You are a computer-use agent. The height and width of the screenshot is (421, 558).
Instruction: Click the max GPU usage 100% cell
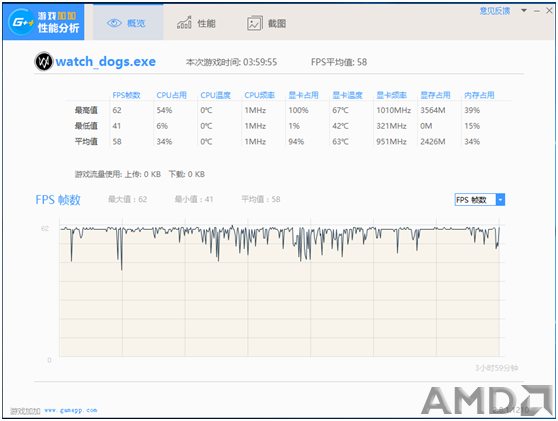click(298, 110)
